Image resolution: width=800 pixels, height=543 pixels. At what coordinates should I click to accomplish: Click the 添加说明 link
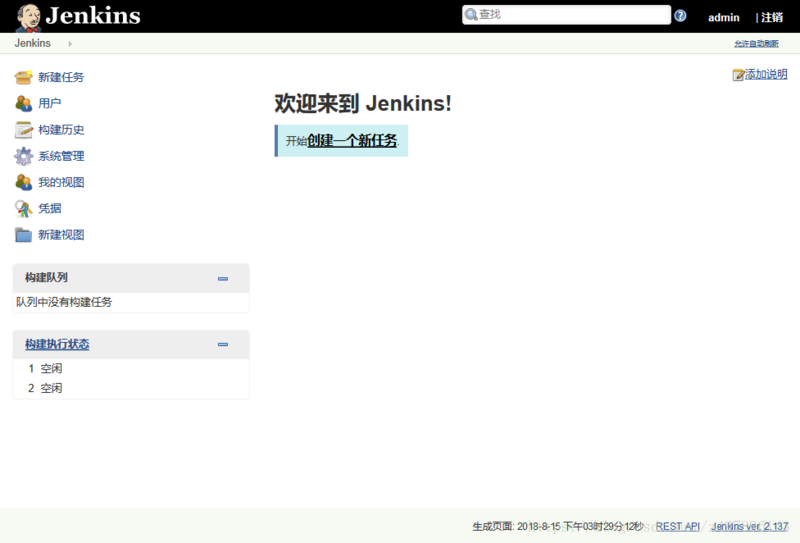[x=766, y=75]
